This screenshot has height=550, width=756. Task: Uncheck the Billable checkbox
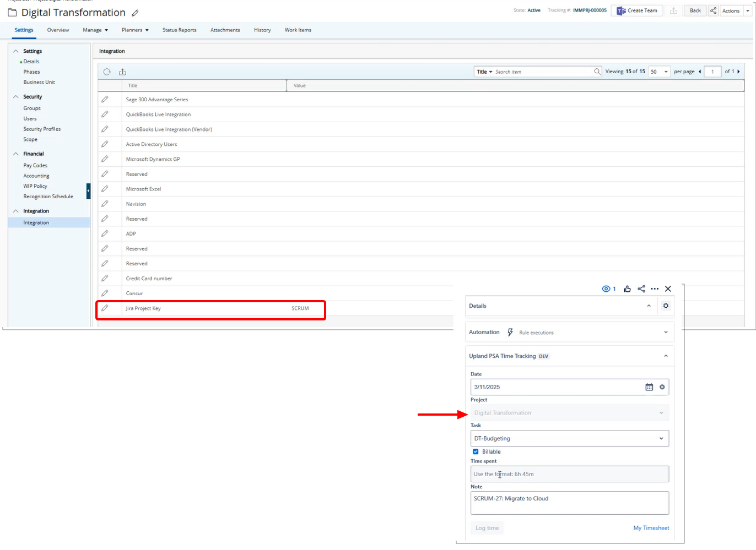coord(476,451)
